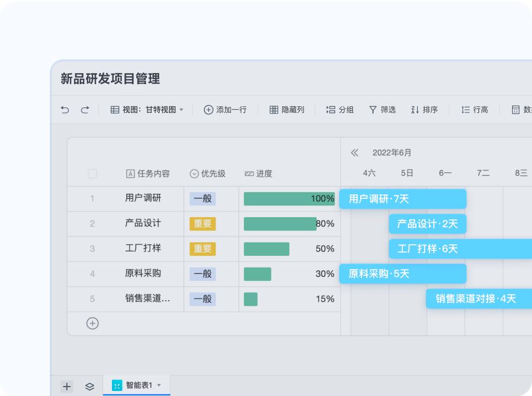Open the 排序 (sort) tool
The image size is (532, 396).
tap(415, 110)
